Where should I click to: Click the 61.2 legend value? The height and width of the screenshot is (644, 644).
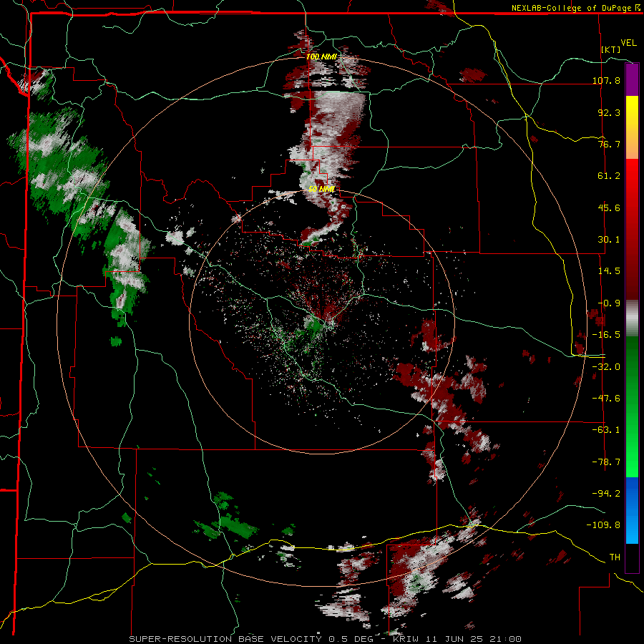click(609, 176)
